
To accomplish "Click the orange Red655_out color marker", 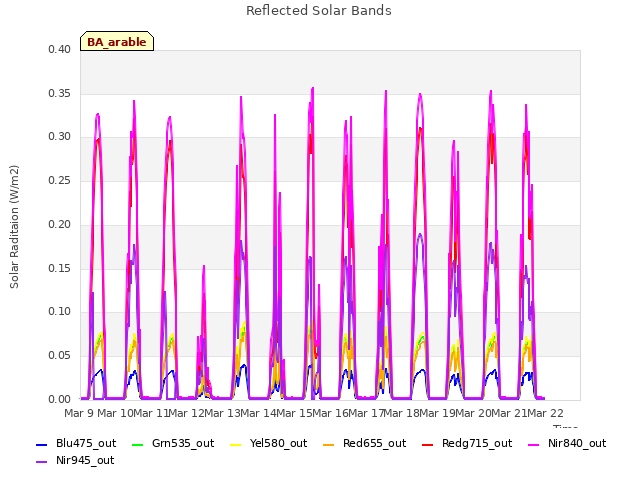I will tap(329, 444).
